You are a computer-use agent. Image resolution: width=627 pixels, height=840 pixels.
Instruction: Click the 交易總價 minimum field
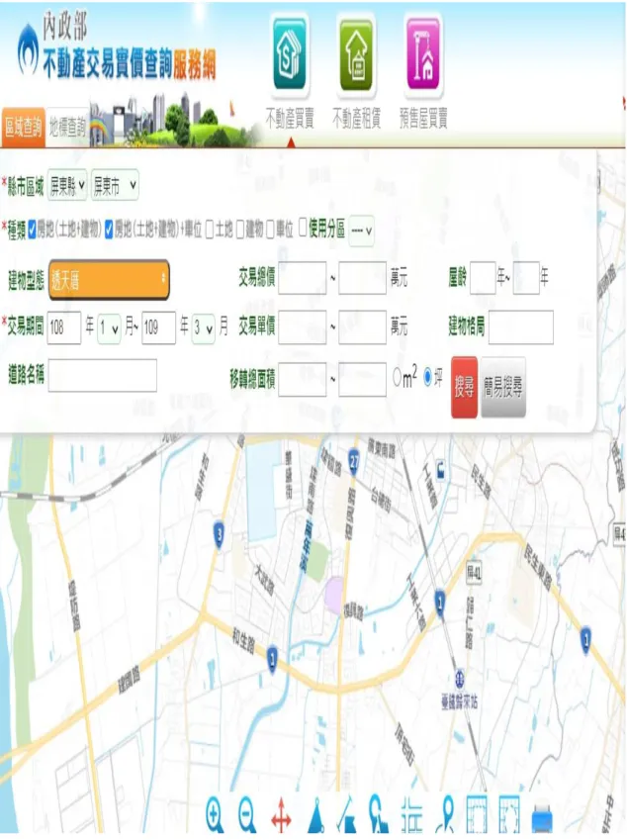click(303, 277)
